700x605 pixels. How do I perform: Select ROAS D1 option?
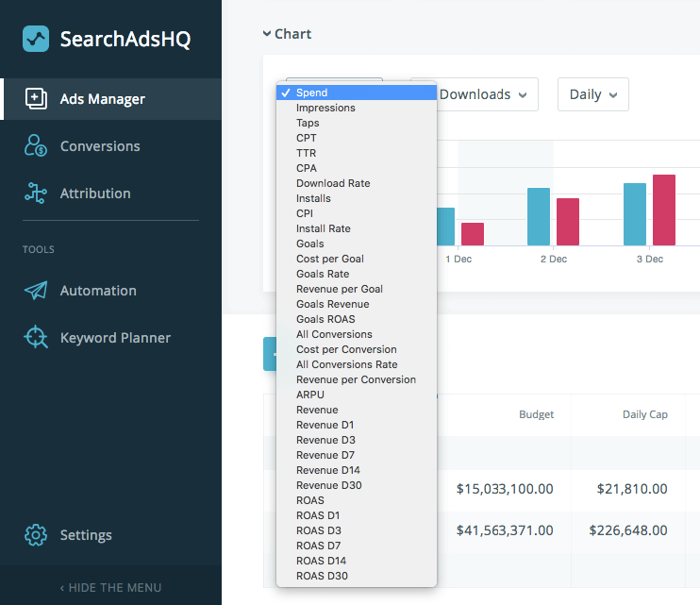point(357,515)
